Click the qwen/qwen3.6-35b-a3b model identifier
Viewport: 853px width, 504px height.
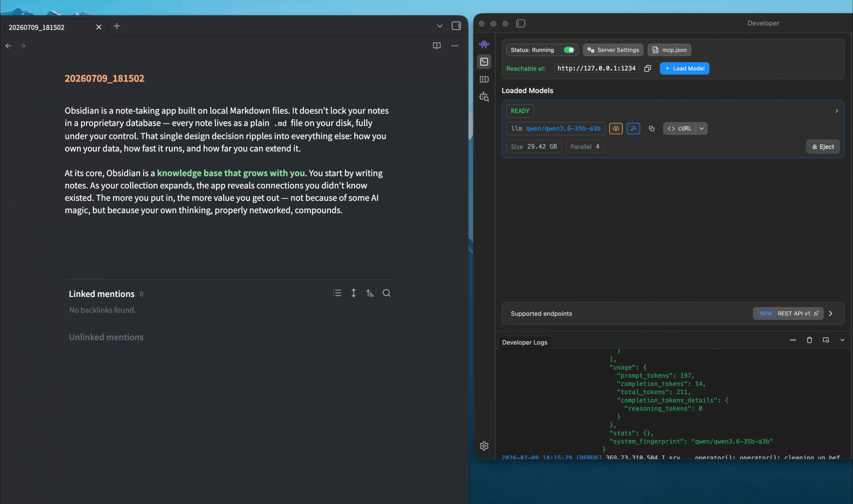coord(563,128)
